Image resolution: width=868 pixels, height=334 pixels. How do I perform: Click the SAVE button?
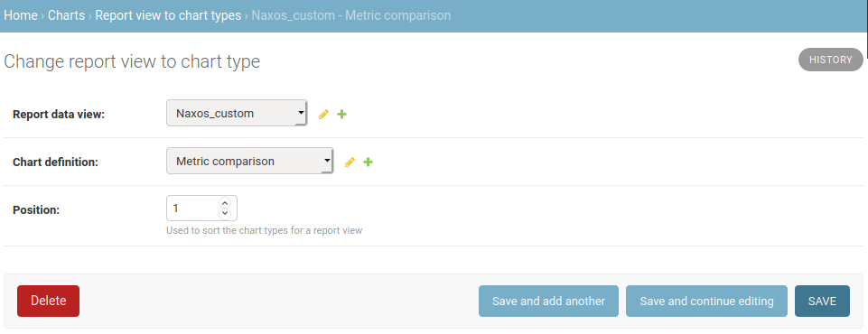pyautogui.click(x=822, y=301)
